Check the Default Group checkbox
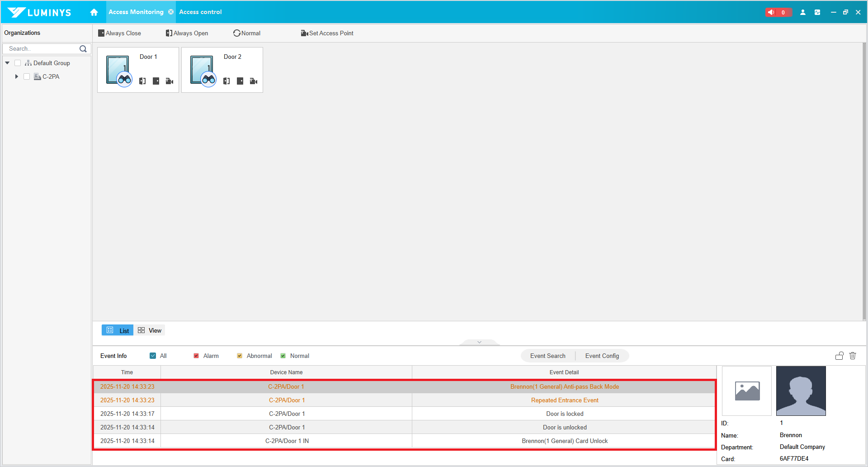The image size is (868, 467). coord(18,63)
